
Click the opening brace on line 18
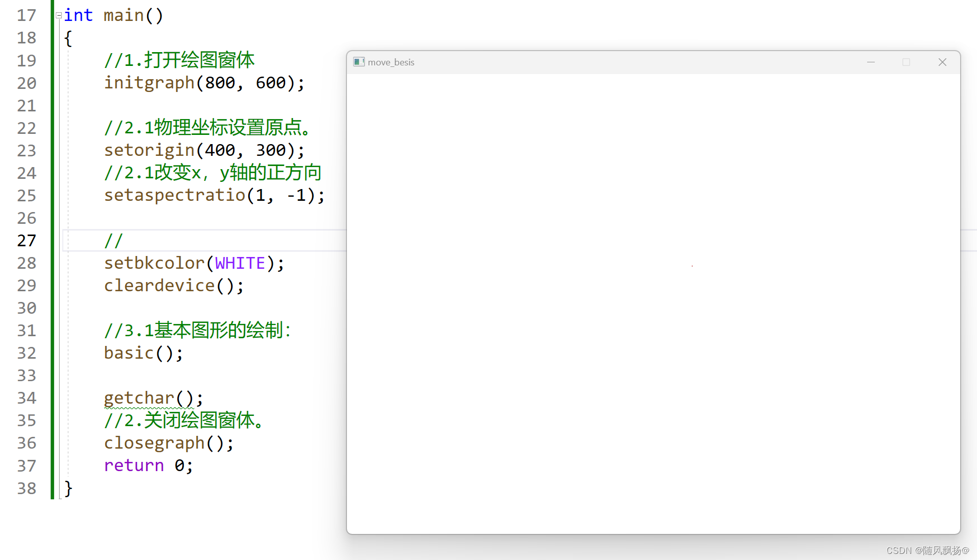(x=68, y=38)
